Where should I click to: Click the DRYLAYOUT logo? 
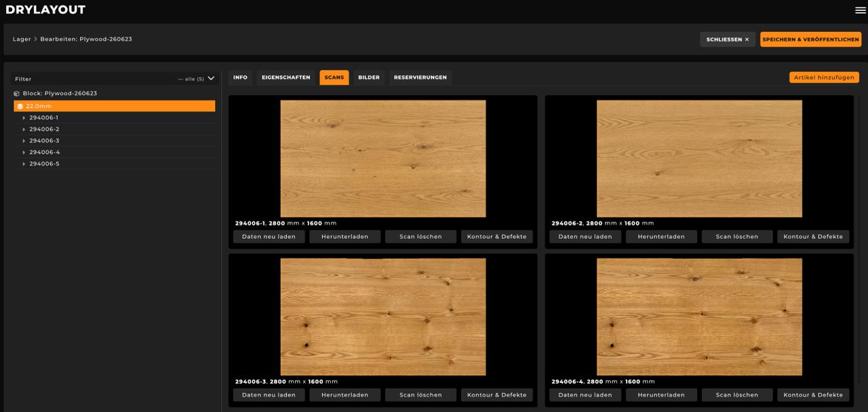[x=45, y=10]
